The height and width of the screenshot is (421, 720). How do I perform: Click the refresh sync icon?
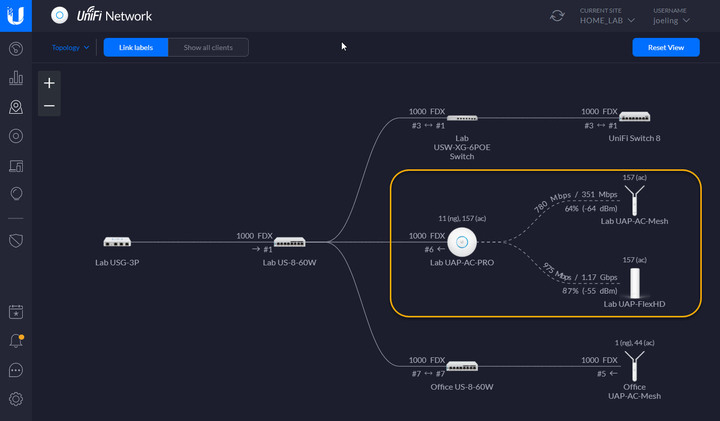point(557,16)
